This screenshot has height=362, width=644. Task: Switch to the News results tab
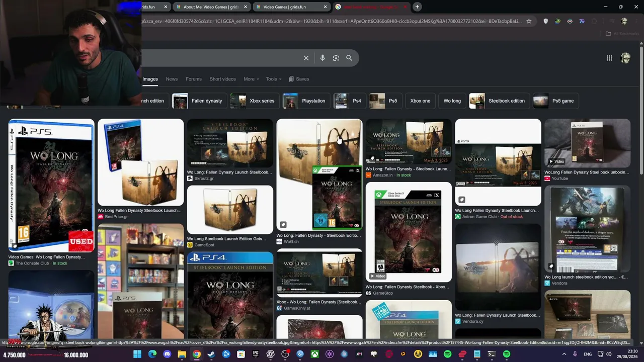[172, 79]
